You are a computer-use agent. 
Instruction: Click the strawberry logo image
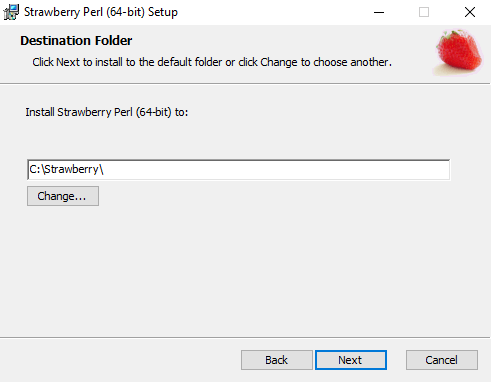pyautogui.click(x=459, y=52)
